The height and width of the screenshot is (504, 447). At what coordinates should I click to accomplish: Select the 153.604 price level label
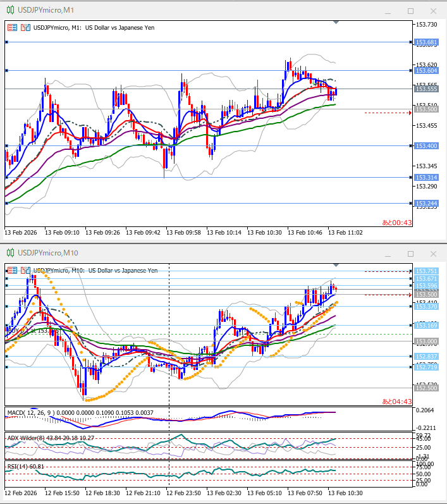tap(426, 71)
